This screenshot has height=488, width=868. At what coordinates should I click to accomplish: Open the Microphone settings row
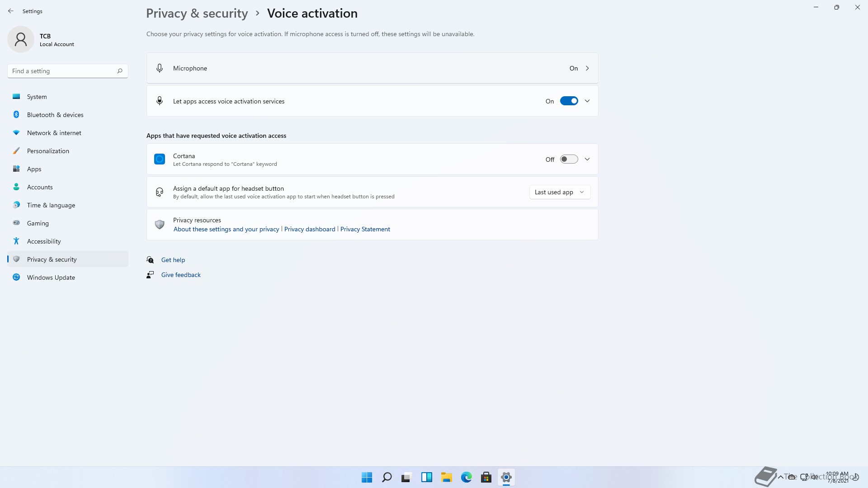click(372, 68)
